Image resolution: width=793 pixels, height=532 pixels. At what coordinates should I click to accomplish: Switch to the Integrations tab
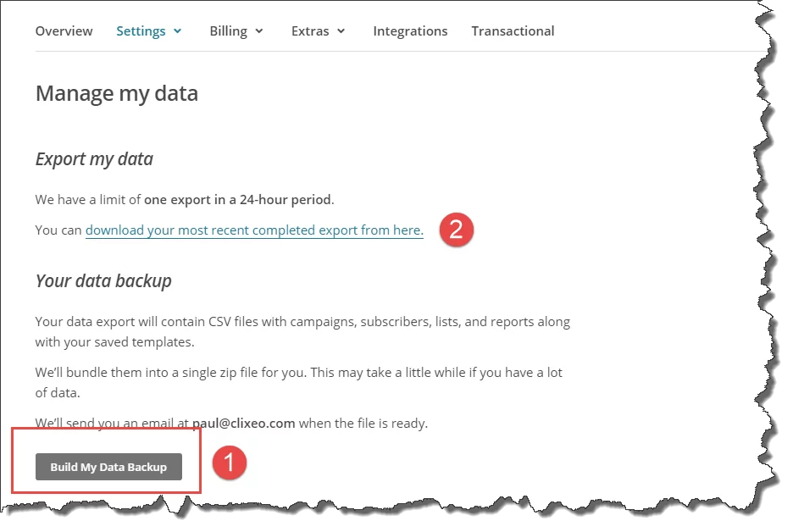(x=410, y=31)
